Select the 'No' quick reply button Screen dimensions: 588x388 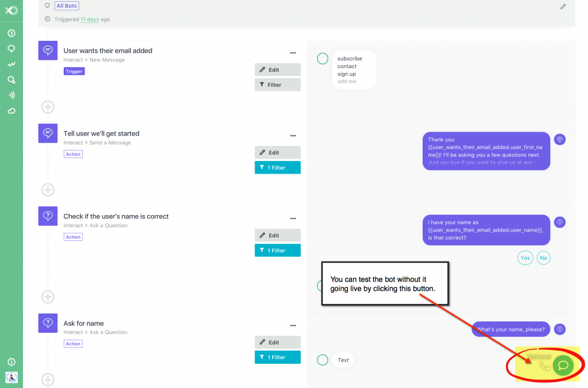tap(543, 258)
